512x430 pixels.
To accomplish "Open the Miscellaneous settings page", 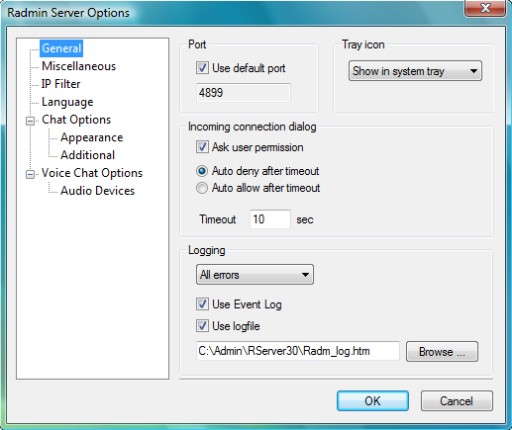I will [79, 66].
